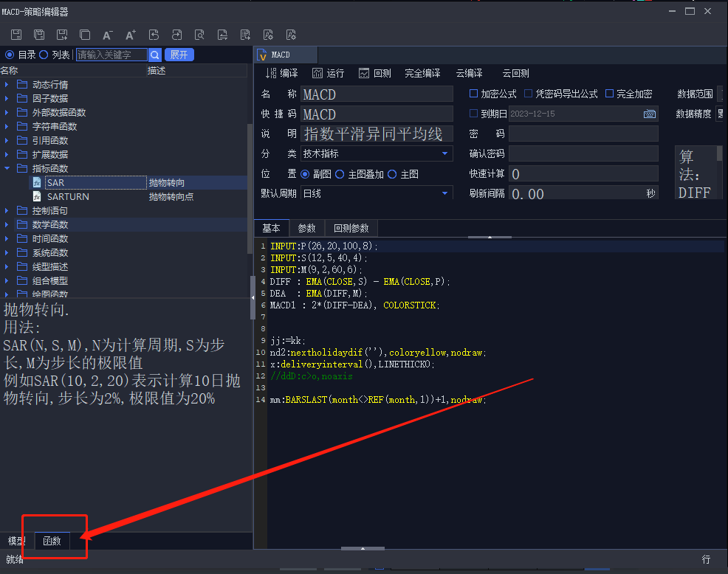This screenshot has width=728, height=574.
Task: Click the 云编译 button
Action: point(470,73)
